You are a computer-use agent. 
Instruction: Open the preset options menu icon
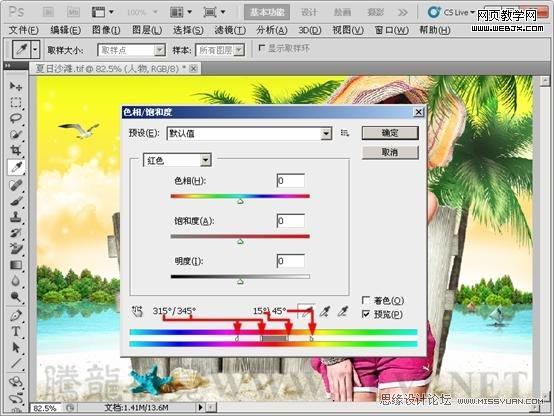pyautogui.click(x=344, y=133)
